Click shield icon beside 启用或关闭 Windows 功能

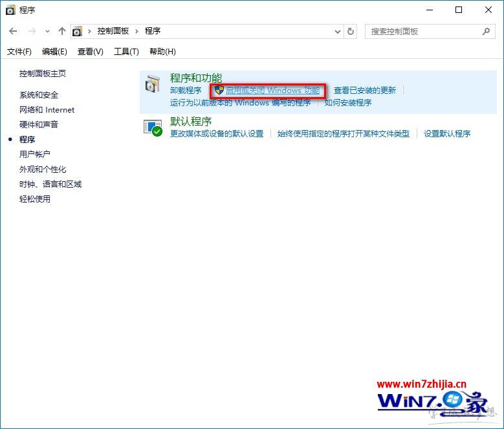[x=219, y=90]
